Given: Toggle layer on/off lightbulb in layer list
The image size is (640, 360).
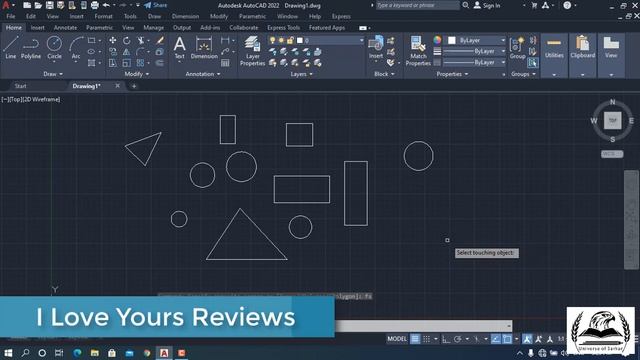Looking at the screenshot, I should (x=272, y=40).
